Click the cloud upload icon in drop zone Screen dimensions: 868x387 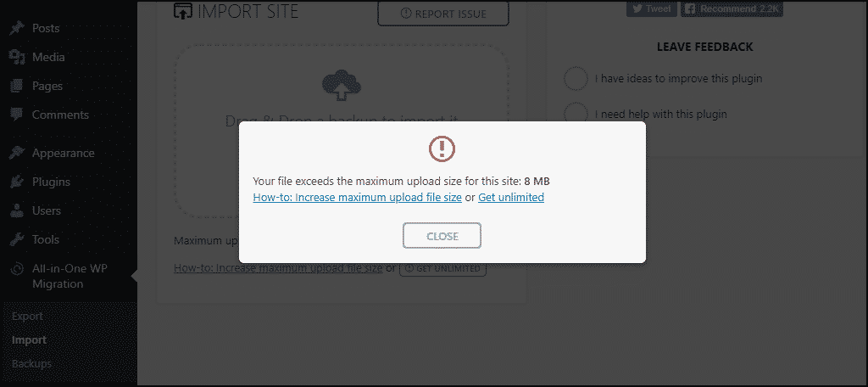point(342,86)
